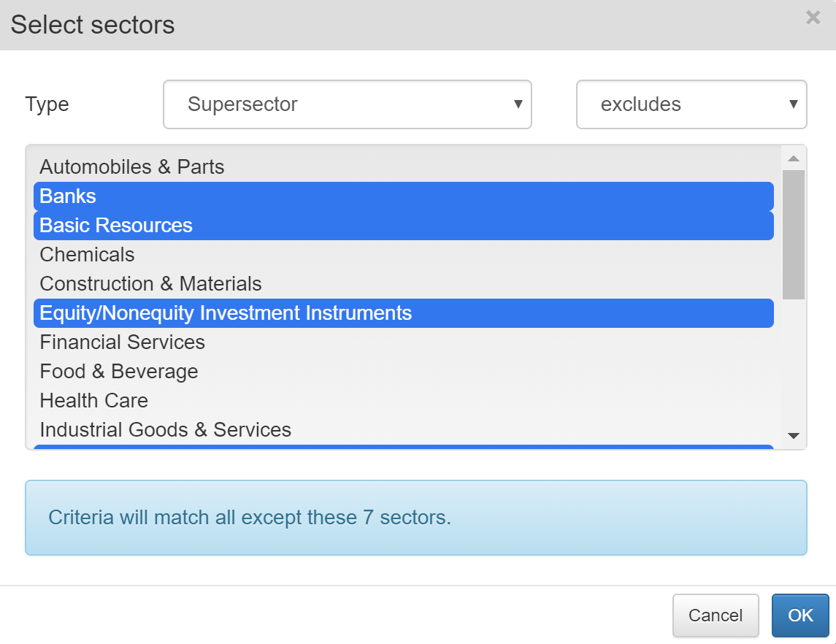Confirm selection with the OK button
Image resolution: width=836 pixels, height=644 pixels.
pos(799,616)
